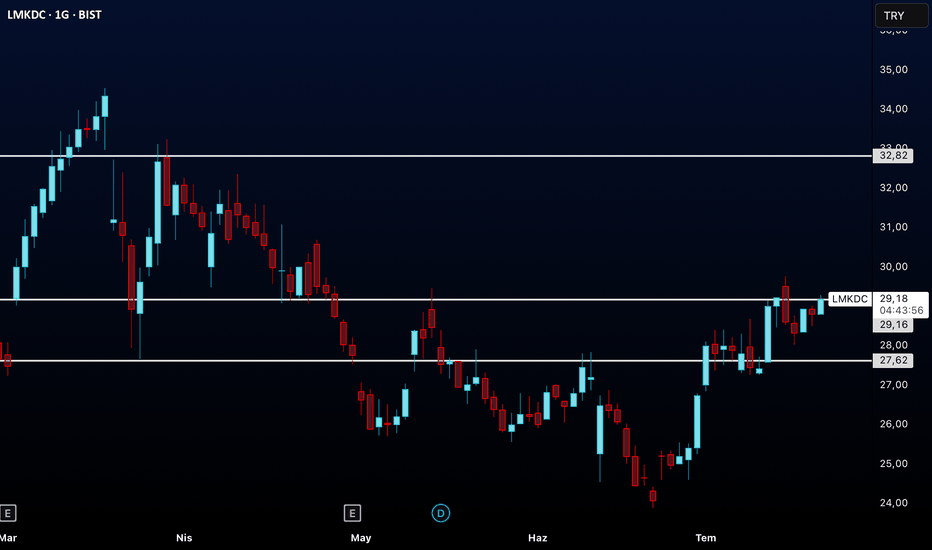Viewport: 932px width, 550px height.
Task: Click the 24,00 price scale value
Action: click(893, 502)
